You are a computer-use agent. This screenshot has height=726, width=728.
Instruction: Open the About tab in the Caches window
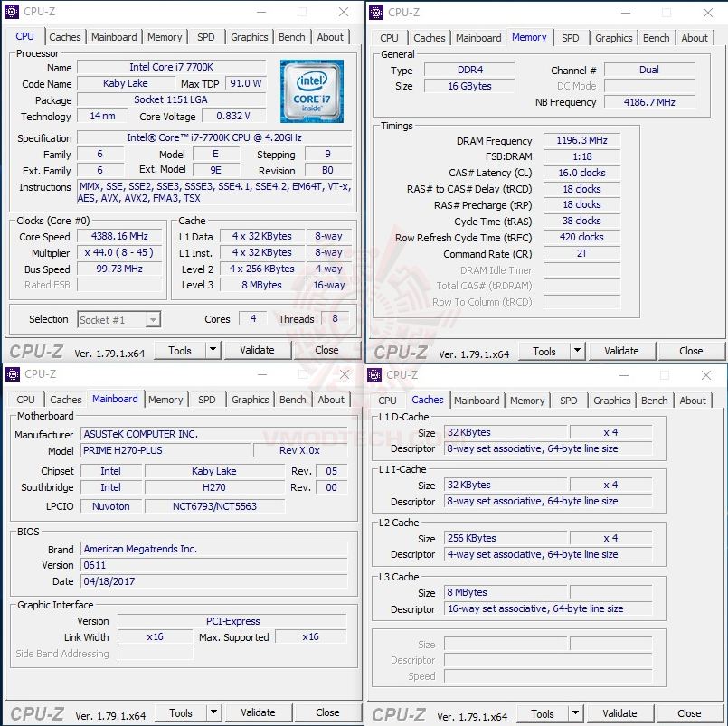click(693, 400)
